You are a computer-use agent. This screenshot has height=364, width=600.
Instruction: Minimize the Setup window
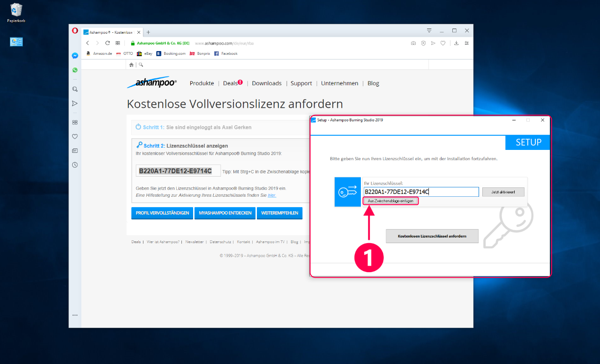pyautogui.click(x=513, y=120)
